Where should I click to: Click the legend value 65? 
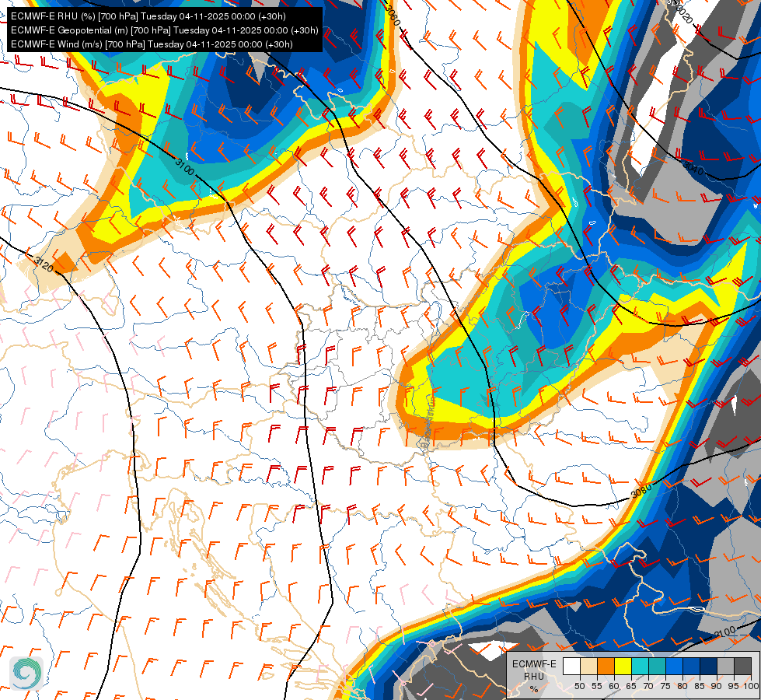[631, 686]
